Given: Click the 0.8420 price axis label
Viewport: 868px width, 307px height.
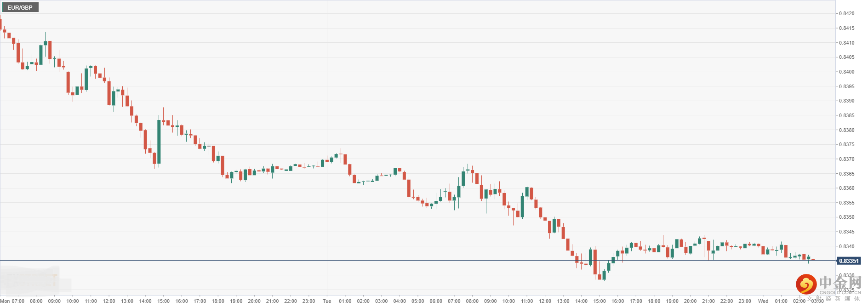Looking at the screenshot, I should (x=846, y=14).
